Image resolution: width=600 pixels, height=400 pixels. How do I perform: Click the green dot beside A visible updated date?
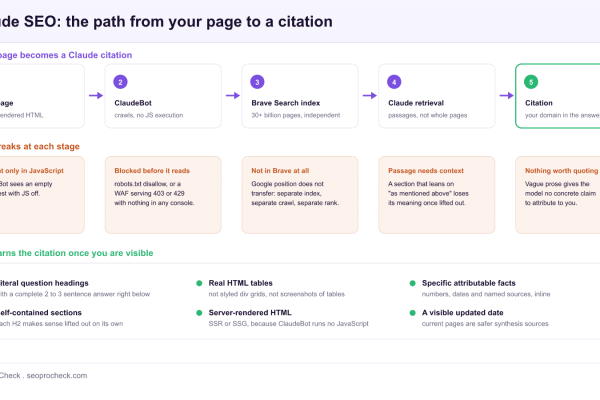click(412, 313)
